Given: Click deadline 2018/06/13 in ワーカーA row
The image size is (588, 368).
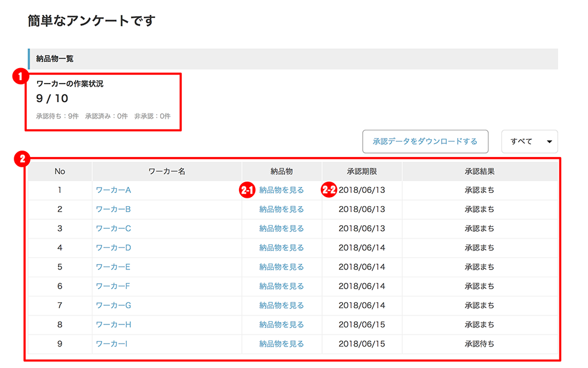Looking at the screenshot, I should pyautogui.click(x=362, y=190).
